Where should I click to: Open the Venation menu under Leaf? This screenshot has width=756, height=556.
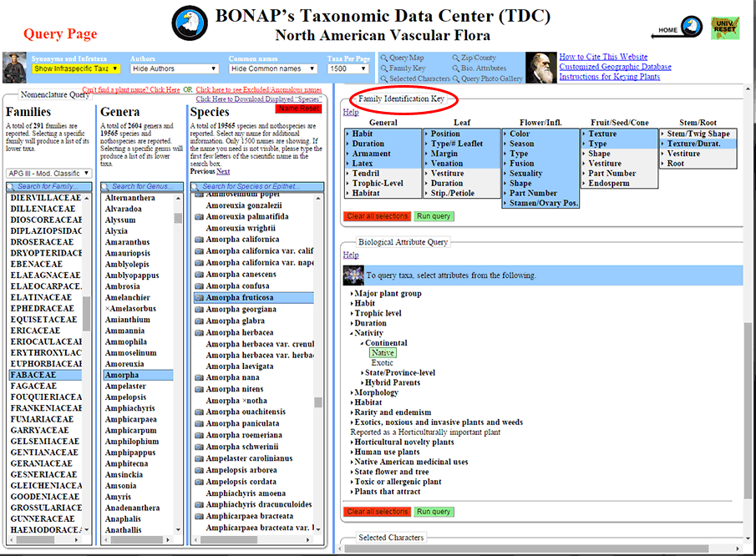(x=462, y=164)
